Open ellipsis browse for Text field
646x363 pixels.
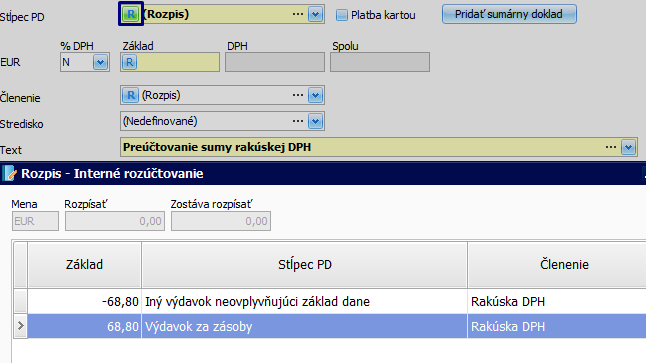611,147
